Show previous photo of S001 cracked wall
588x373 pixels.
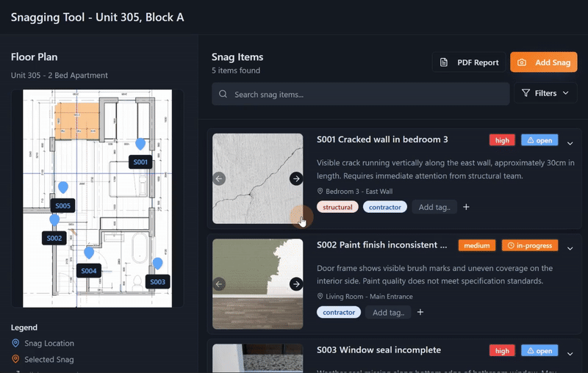219,178
